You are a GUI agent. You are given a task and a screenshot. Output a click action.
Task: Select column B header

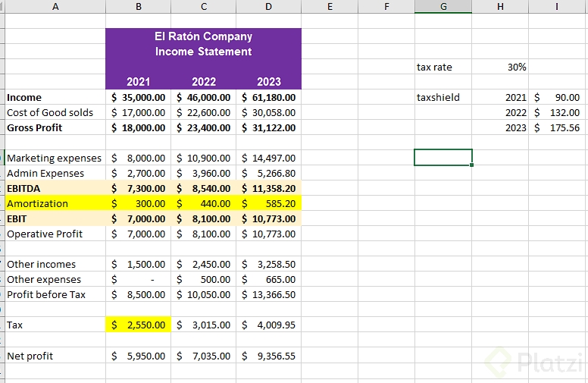(139, 6)
